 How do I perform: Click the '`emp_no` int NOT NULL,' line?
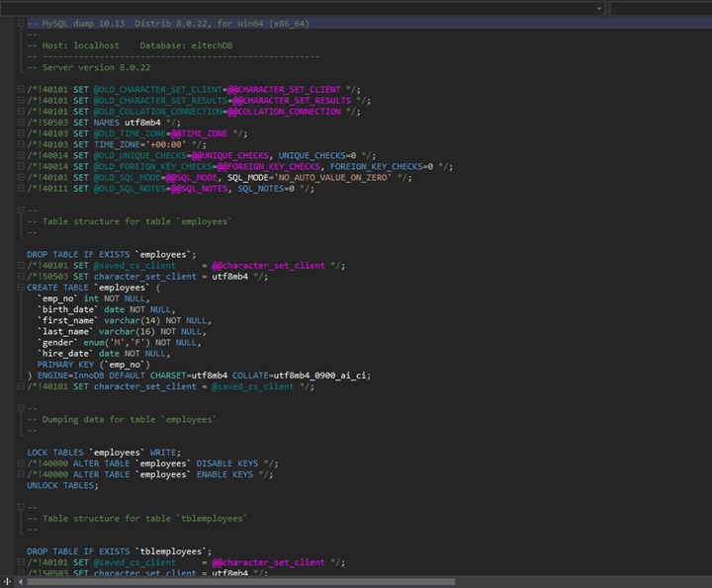pyautogui.click(x=94, y=298)
